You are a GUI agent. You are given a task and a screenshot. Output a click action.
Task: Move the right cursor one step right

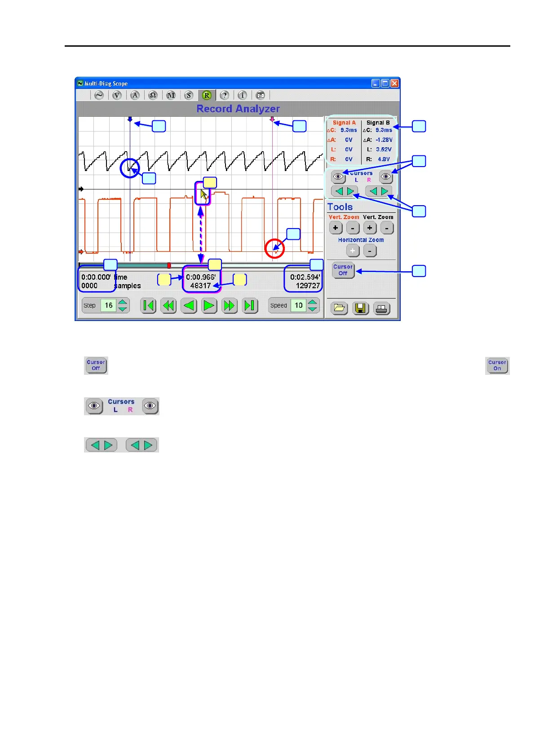385,191
